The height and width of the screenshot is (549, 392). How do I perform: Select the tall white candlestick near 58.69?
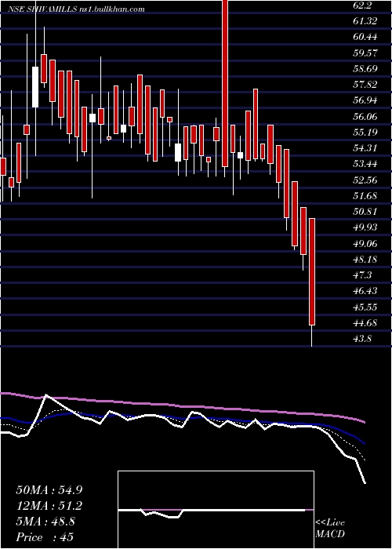pyautogui.click(x=35, y=87)
